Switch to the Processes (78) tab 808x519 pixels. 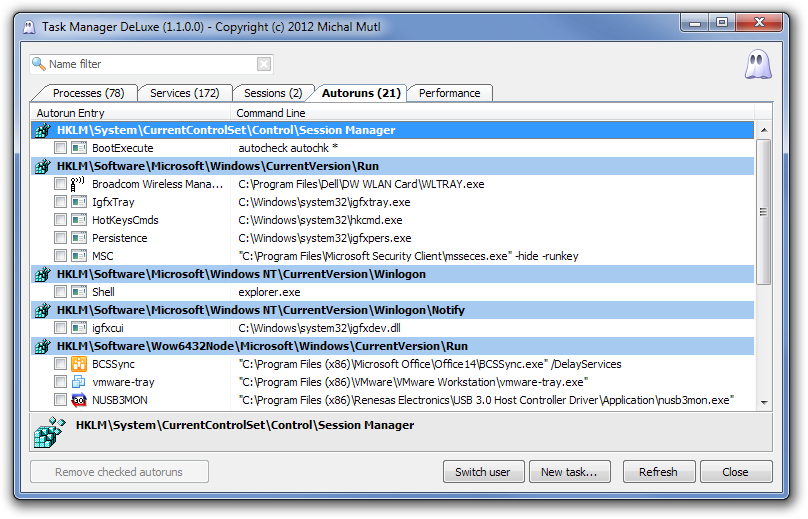88,93
